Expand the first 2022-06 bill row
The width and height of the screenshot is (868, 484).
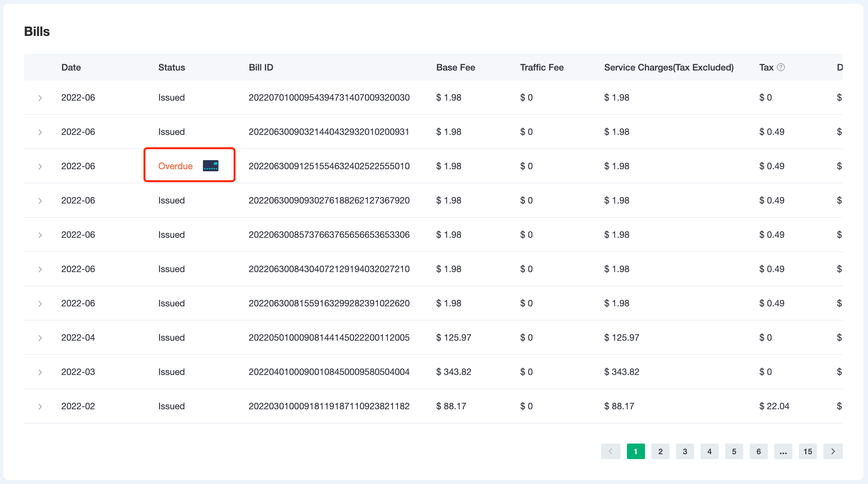pos(40,98)
